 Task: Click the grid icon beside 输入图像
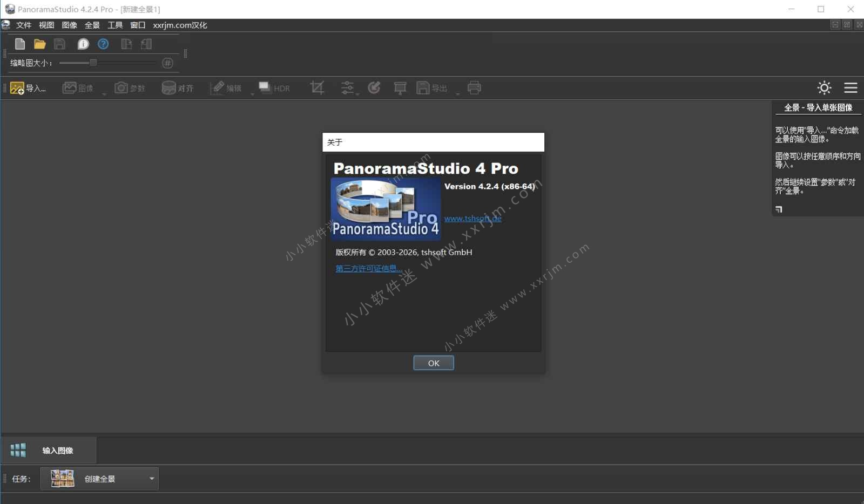[18, 451]
